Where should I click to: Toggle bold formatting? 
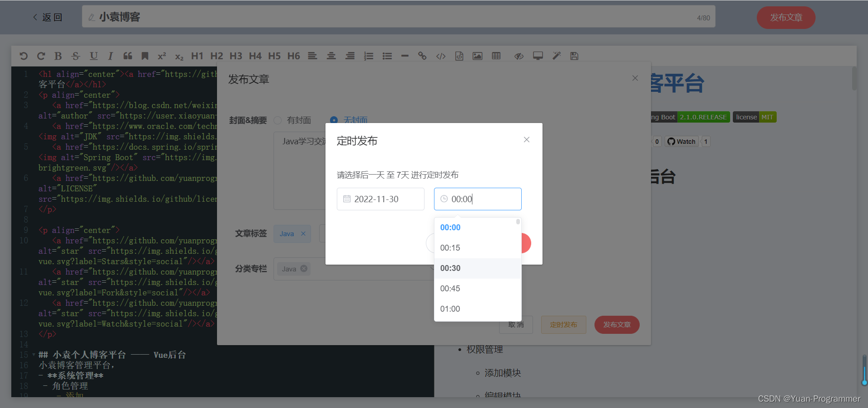pos(58,56)
